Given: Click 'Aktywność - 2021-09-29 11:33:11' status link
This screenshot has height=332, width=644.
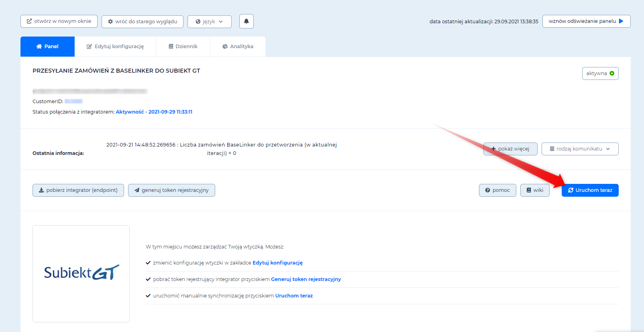Looking at the screenshot, I should click(154, 112).
